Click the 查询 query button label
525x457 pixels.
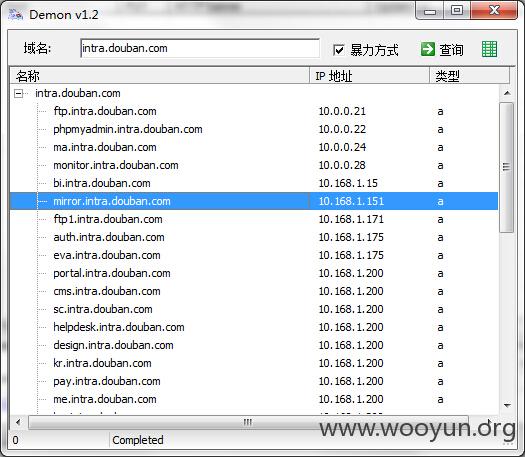click(x=451, y=50)
